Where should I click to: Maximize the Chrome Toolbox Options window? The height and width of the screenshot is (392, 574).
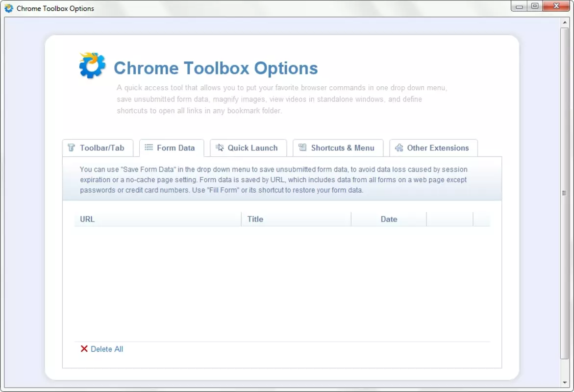tap(535, 6)
